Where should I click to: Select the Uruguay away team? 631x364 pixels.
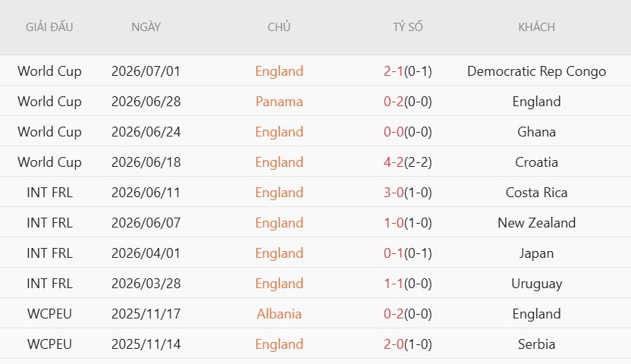pos(536,284)
